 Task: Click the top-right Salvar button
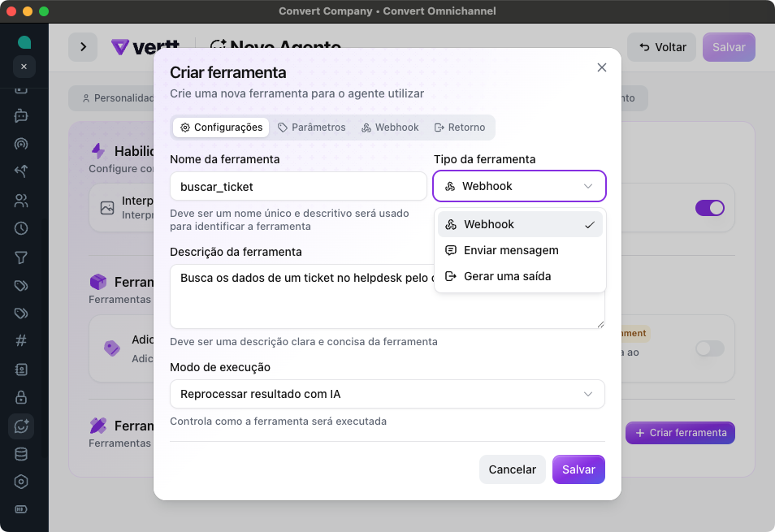[729, 47]
